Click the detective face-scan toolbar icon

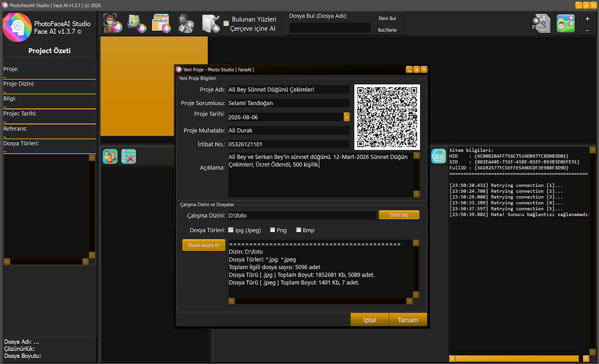coord(112,23)
